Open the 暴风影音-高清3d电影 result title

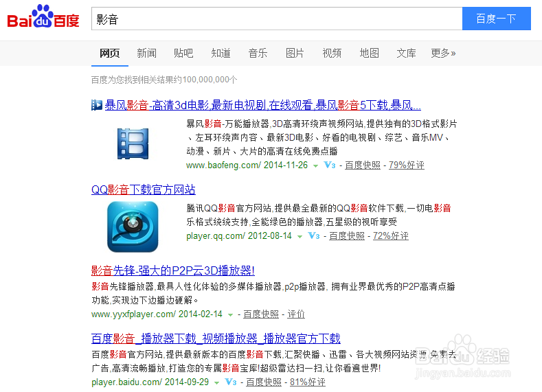tap(262, 105)
